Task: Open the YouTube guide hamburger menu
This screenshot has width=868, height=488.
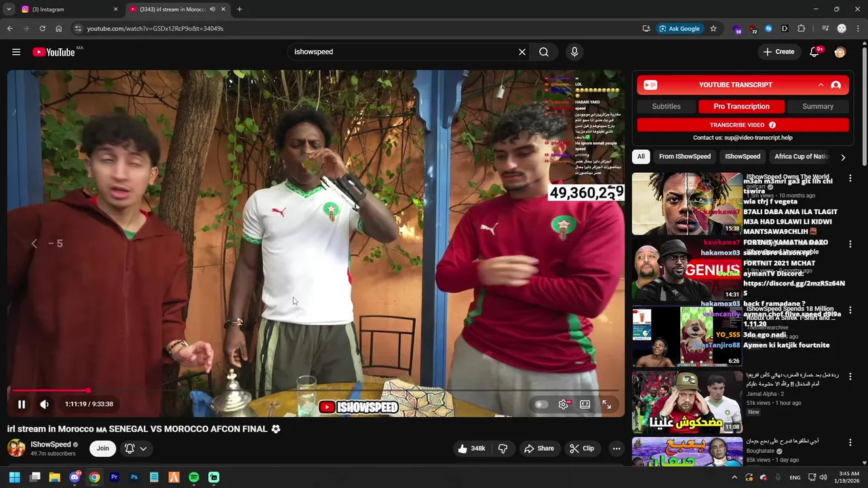Action: coord(16,52)
